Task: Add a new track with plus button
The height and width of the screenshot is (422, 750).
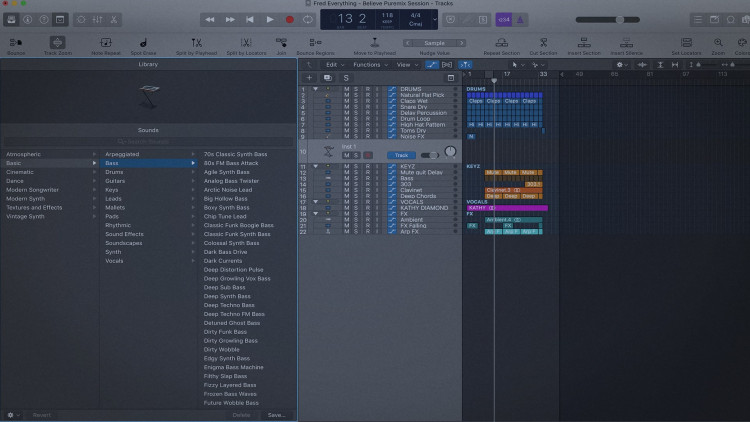Action: tap(309, 78)
